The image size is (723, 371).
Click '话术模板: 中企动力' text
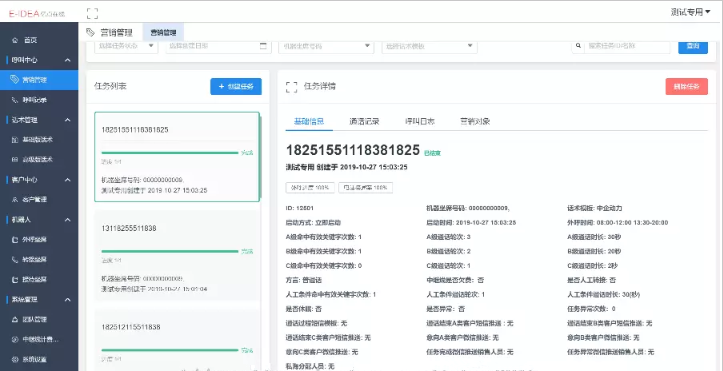pos(595,208)
